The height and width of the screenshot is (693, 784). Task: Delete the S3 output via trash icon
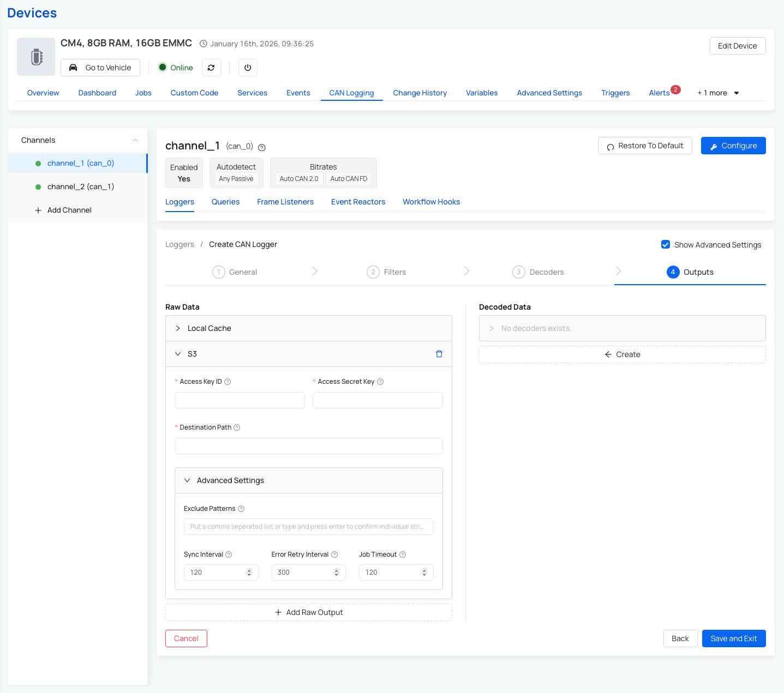(439, 353)
